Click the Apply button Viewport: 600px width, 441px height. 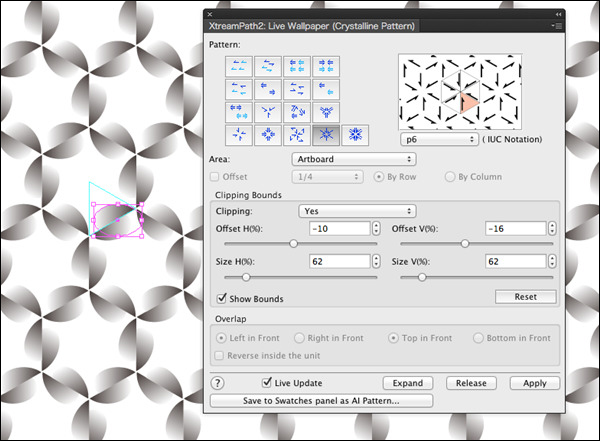pos(534,383)
